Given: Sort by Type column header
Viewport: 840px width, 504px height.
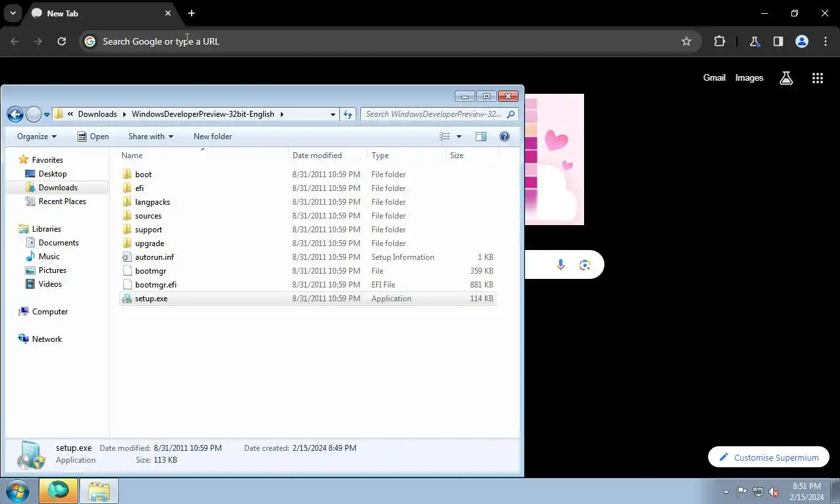Looking at the screenshot, I should pyautogui.click(x=406, y=156).
